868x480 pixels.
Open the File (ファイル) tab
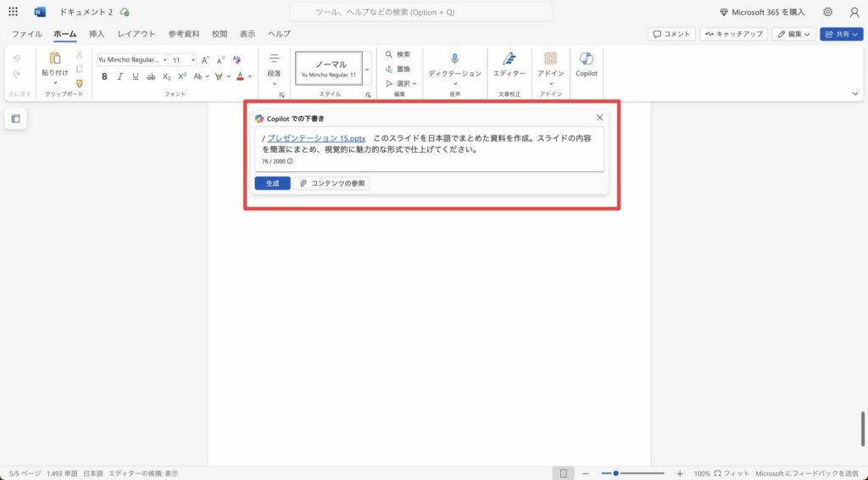click(26, 34)
